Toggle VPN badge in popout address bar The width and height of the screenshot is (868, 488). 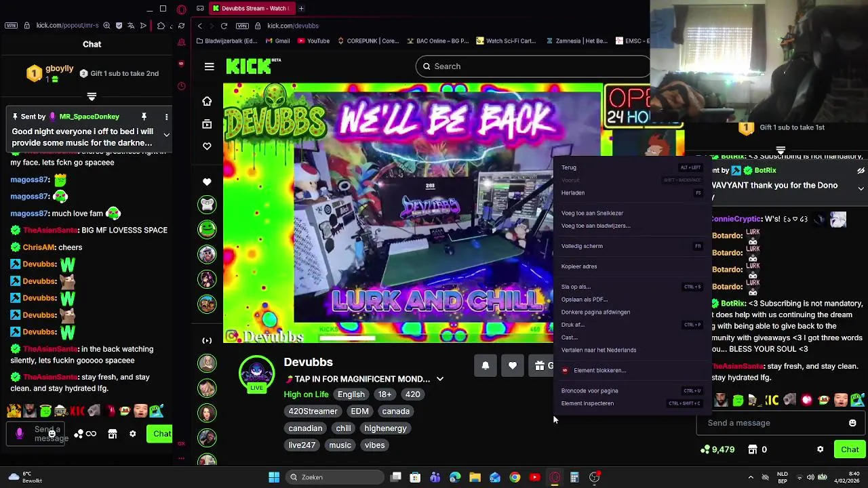click(x=11, y=26)
